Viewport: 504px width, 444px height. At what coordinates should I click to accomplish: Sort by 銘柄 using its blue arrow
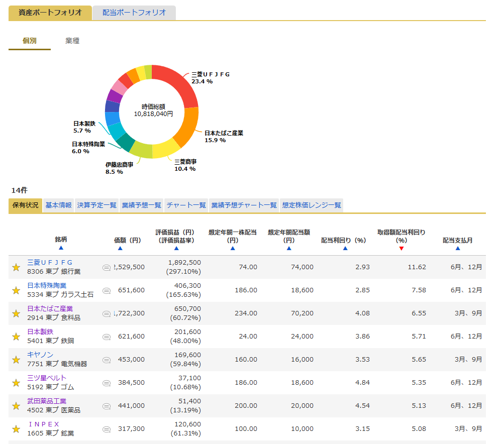(x=61, y=248)
